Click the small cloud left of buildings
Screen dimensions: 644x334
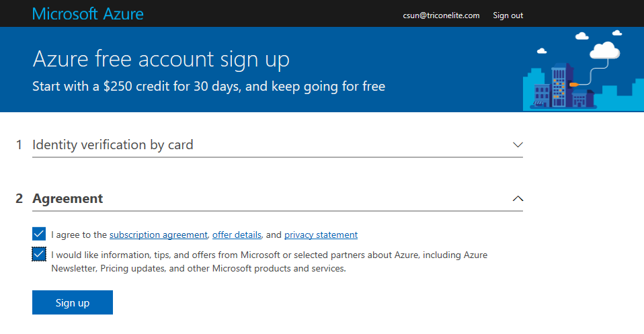pos(542,51)
